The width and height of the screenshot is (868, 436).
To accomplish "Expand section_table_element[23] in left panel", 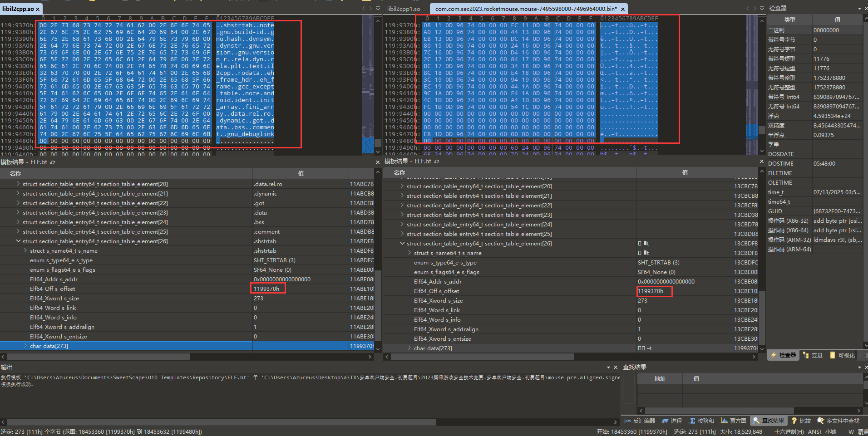I will [18, 213].
